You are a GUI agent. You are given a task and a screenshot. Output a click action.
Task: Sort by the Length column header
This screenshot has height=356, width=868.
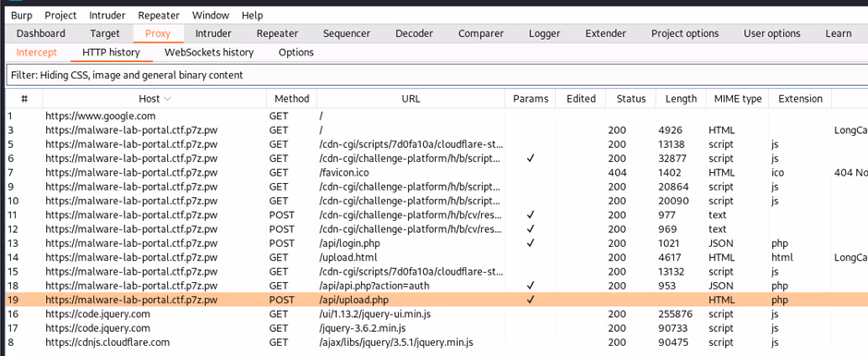[x=681, y=99]
